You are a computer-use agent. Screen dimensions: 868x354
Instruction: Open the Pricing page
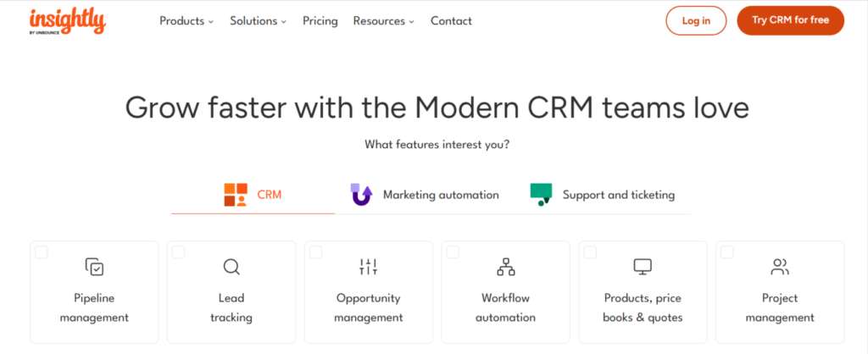(x=320, y=21)
